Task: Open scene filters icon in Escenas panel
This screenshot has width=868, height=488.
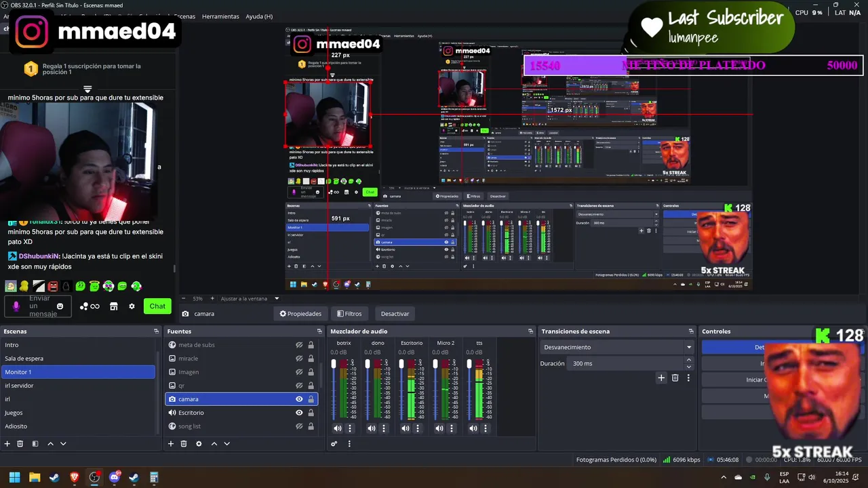Action: pyautogui.click(x=35, y=444)
